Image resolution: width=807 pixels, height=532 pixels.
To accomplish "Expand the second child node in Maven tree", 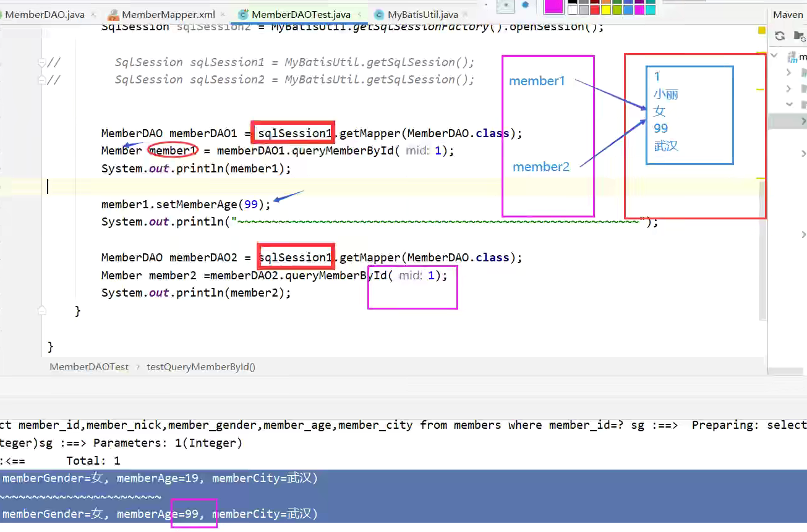I will pos(788,88).
